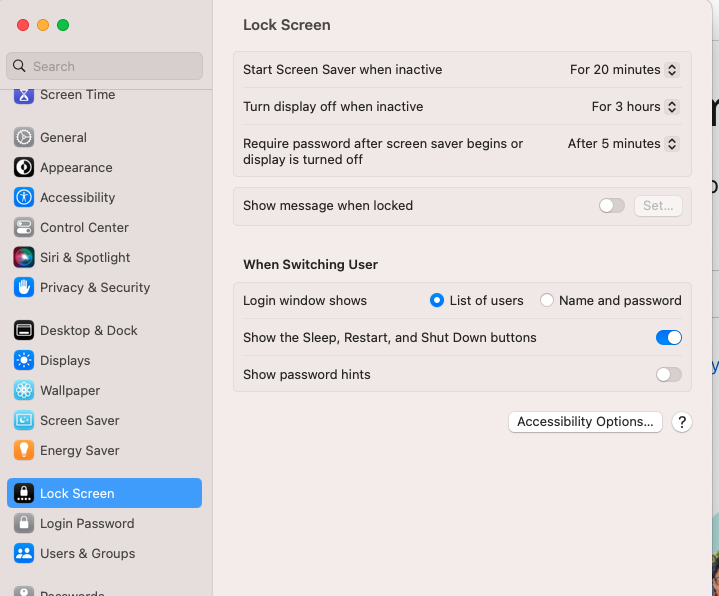Turn off Sleep, Restart, Shut Down buttons toggle
The image size is (719, 596).
[x=668, y=338]
